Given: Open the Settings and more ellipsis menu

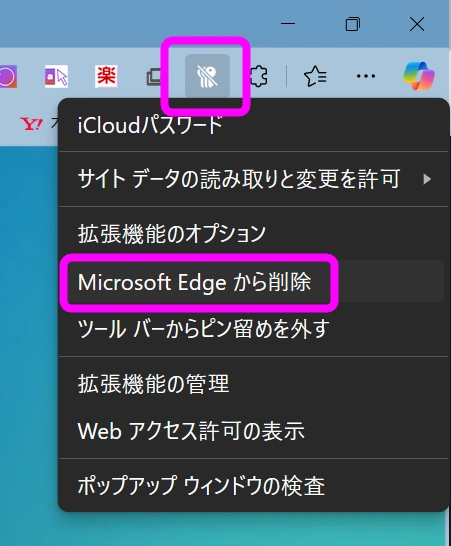Looking at the screenshot, I should coord(366,76).
